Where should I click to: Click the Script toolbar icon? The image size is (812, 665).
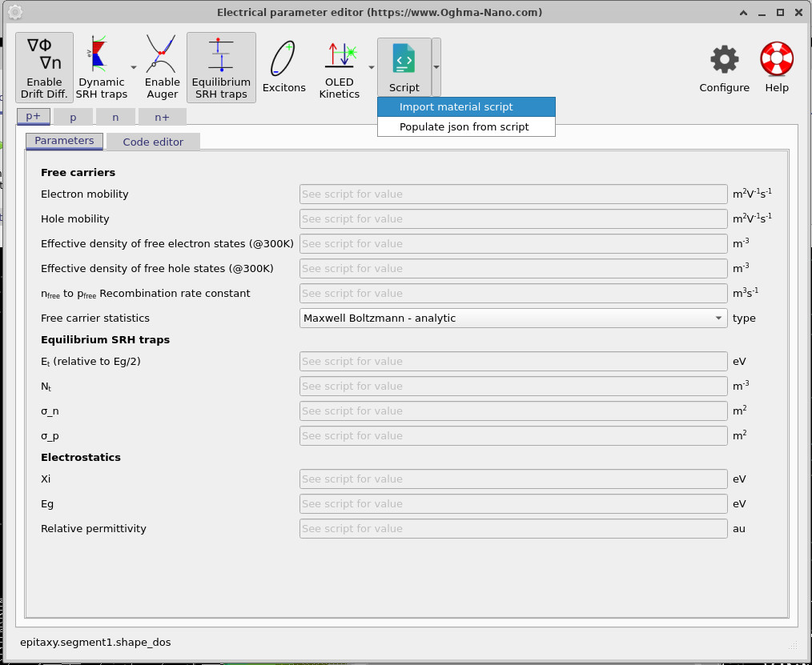point(404,67)
